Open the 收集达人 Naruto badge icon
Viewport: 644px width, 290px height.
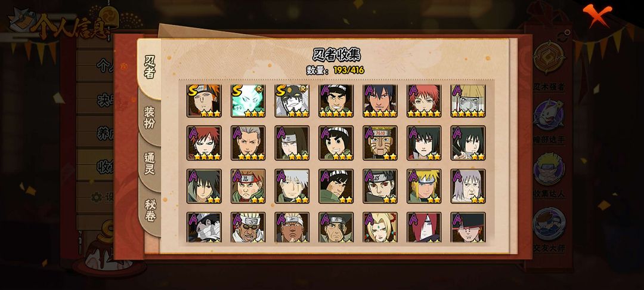549,168
